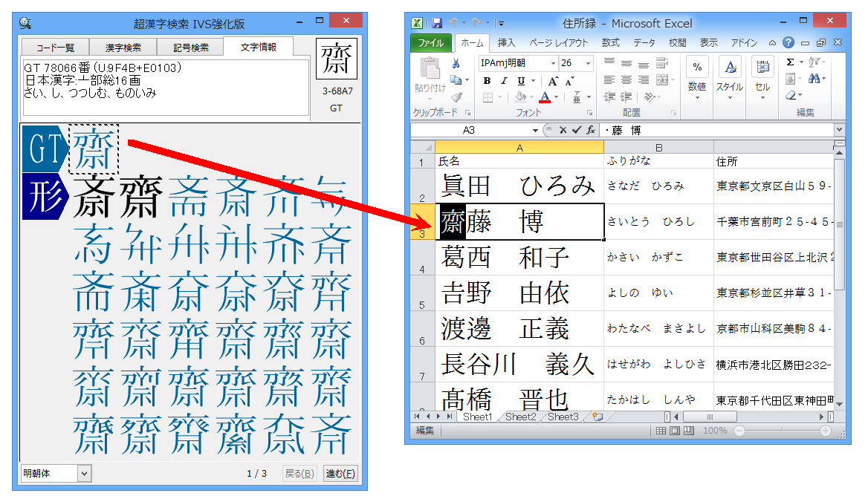Switch to the 挿入 ribbon tab
The height and width of the screenshot is (499, 868).
(506, 43)
